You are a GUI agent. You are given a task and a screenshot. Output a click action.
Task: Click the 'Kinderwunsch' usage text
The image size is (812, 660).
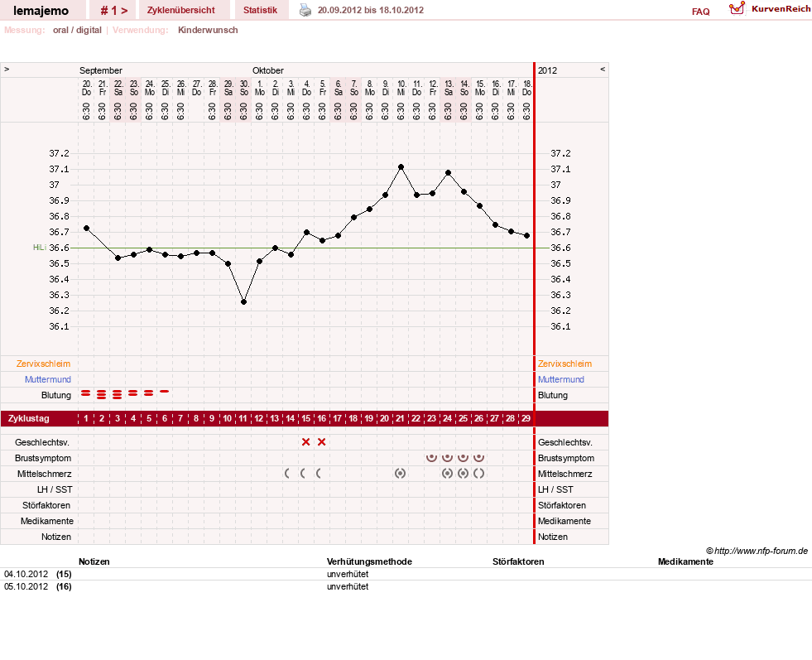coord(209,30)
